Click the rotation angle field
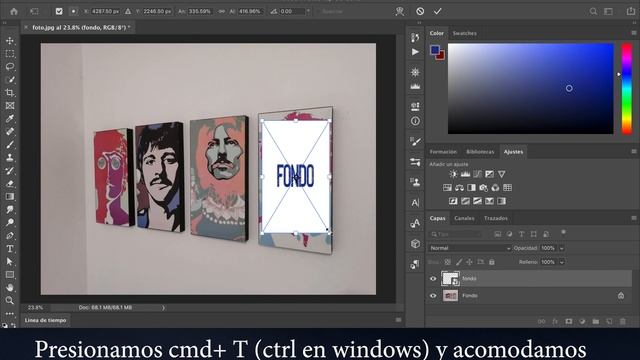 click(292, 11)
